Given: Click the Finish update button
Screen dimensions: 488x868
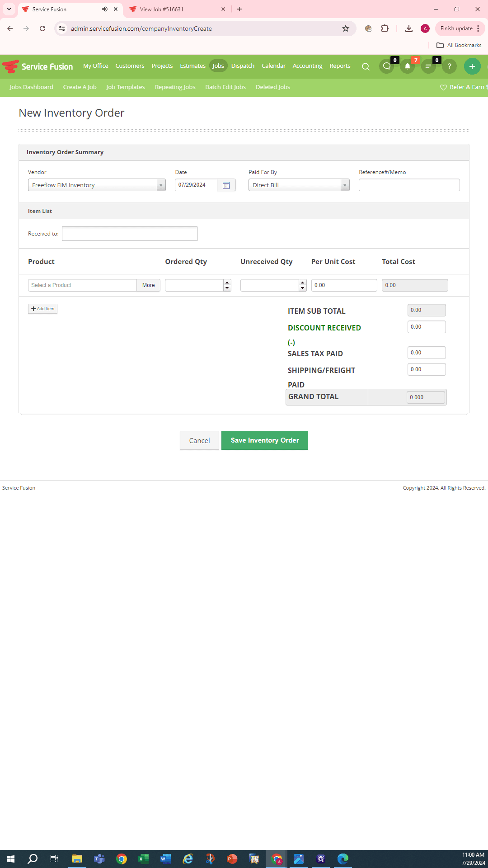Looking at the screenshot, I should point(460,28).
